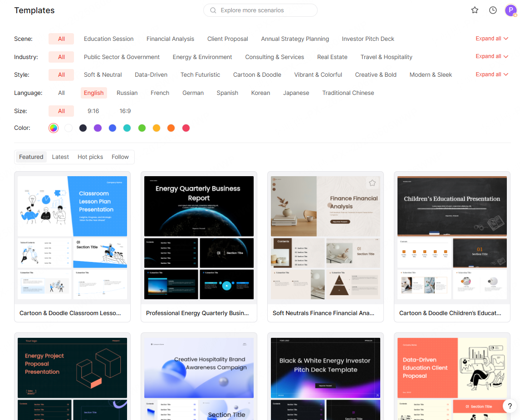Select the multicolor rainbow color filter

54,128
